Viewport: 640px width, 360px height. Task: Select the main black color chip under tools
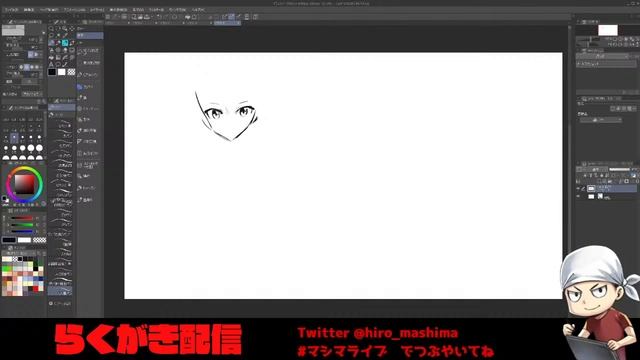pos(52,72)
